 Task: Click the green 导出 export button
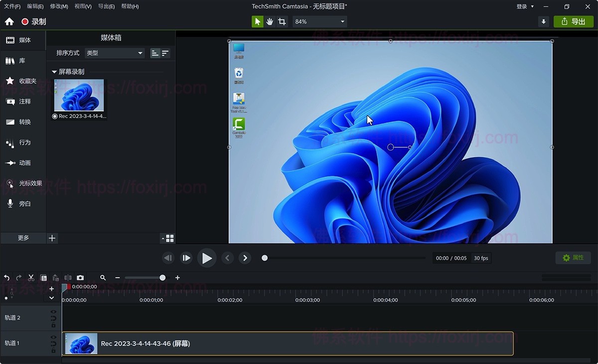(573, 21)
